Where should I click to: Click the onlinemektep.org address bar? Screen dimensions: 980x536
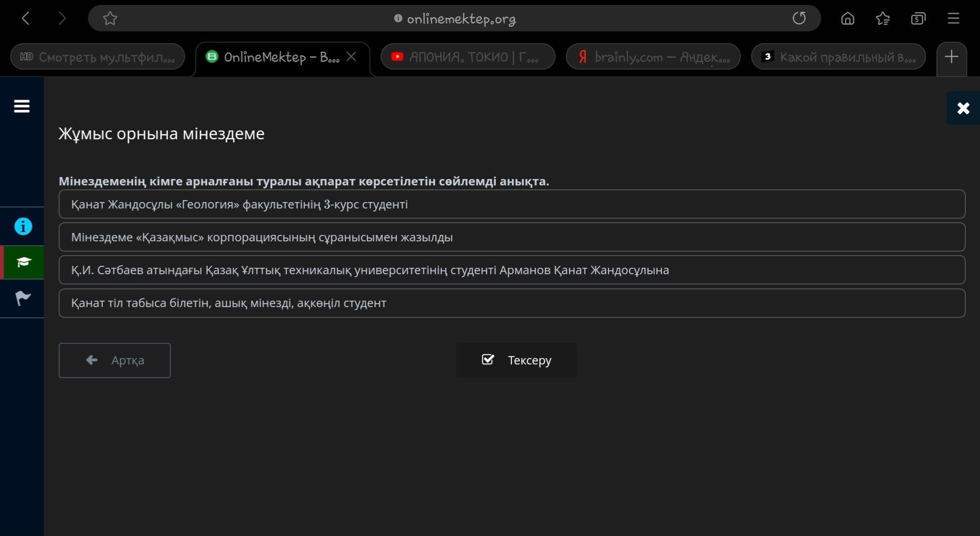pos(454,19)
